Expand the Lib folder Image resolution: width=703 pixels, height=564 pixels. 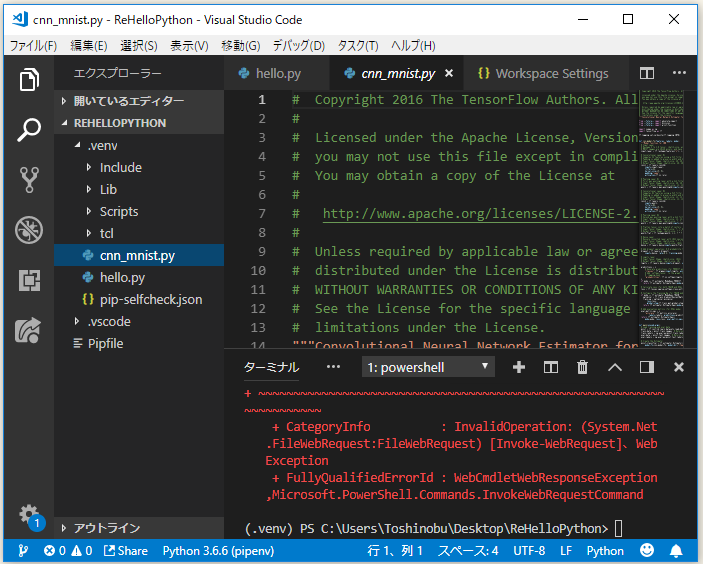[139, 189]
